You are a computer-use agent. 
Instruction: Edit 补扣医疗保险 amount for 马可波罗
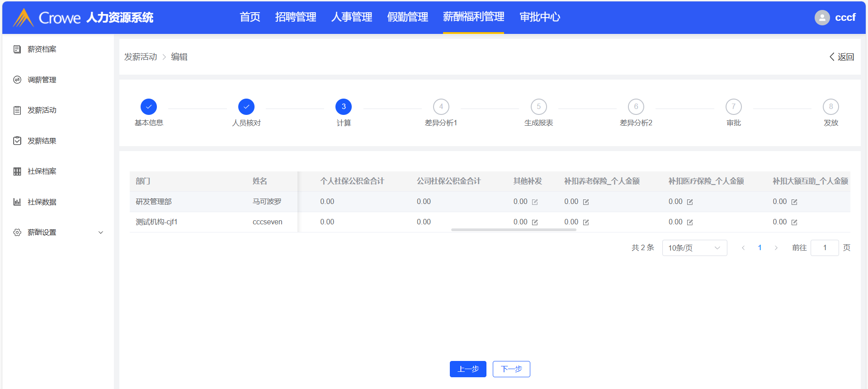(690, 202)
